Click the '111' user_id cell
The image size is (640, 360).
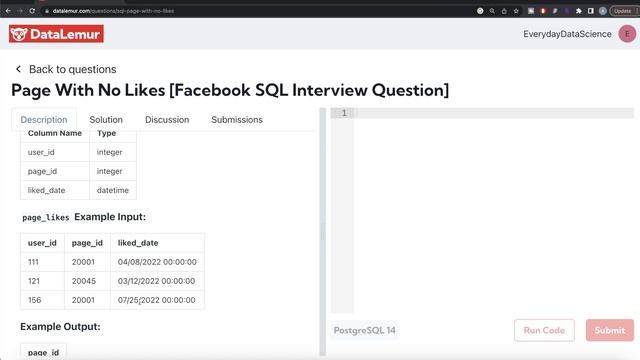tap(42, 262)
